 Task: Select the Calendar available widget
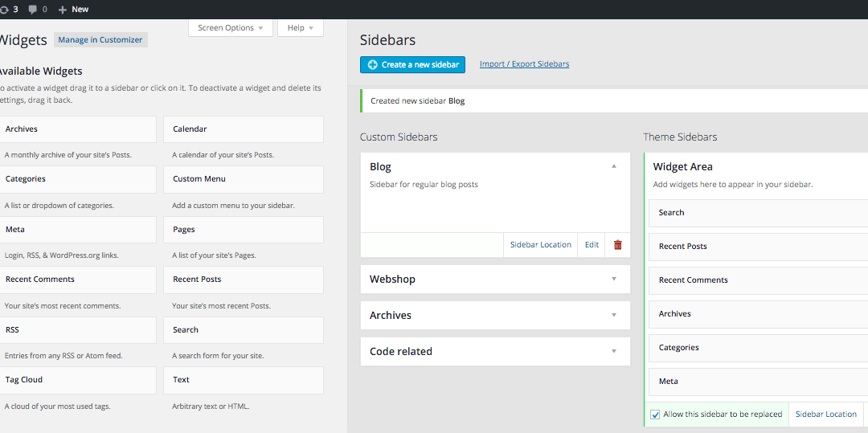pyautogui.click(x=244, y=129)
